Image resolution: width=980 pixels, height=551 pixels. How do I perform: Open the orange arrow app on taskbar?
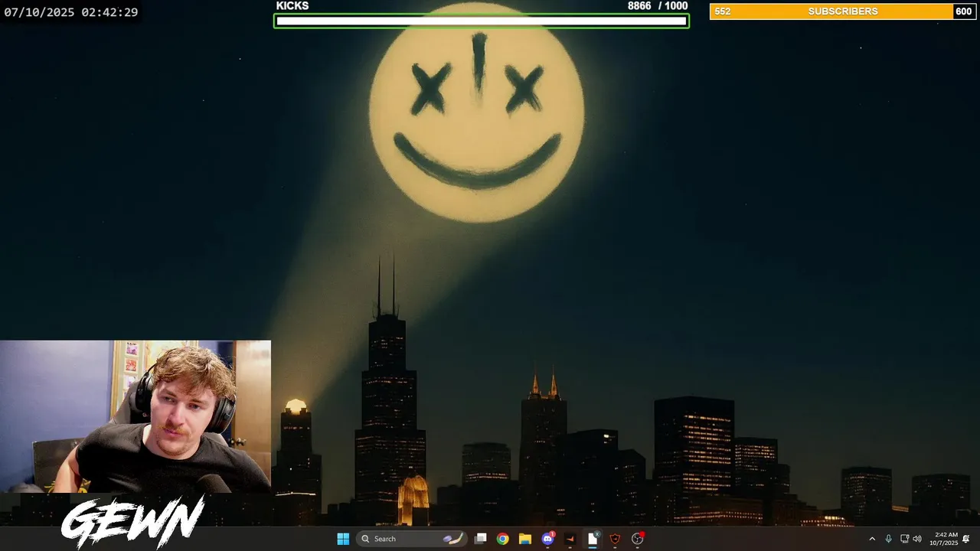click(570, 539)
